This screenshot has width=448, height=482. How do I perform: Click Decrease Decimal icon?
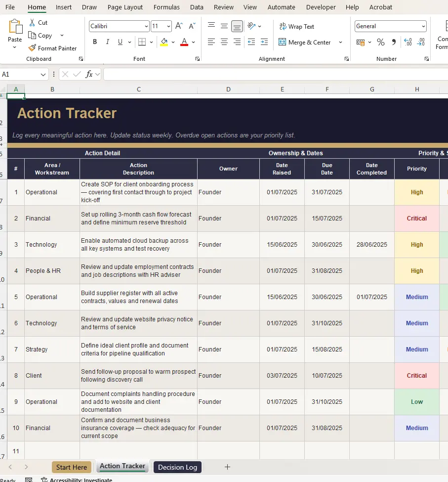[x=421, y=42]
